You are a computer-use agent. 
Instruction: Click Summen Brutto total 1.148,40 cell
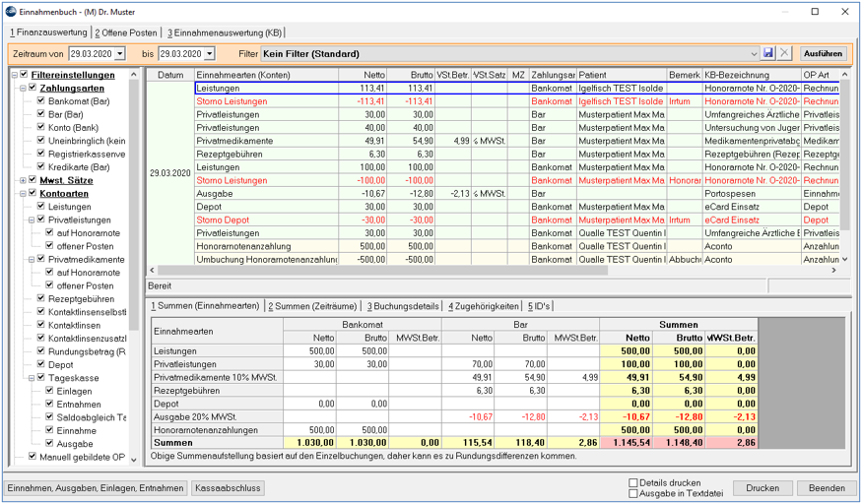click(680, 443)
